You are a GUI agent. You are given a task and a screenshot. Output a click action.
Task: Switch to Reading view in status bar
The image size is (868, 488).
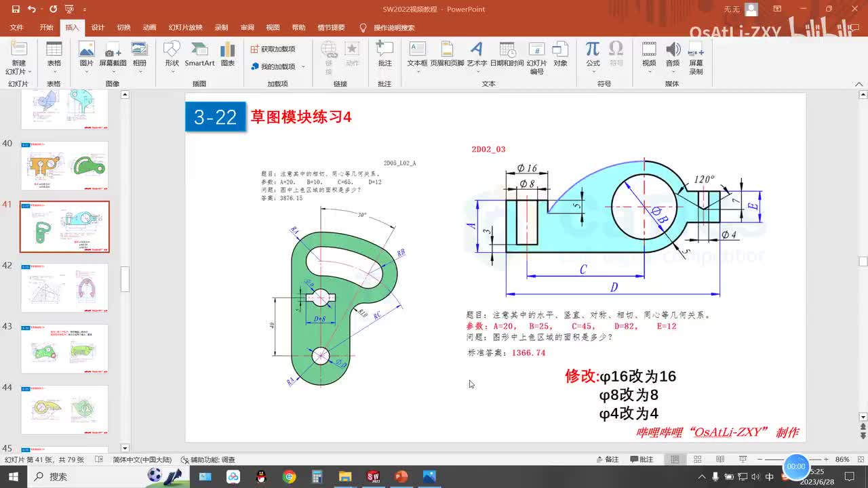719,460
